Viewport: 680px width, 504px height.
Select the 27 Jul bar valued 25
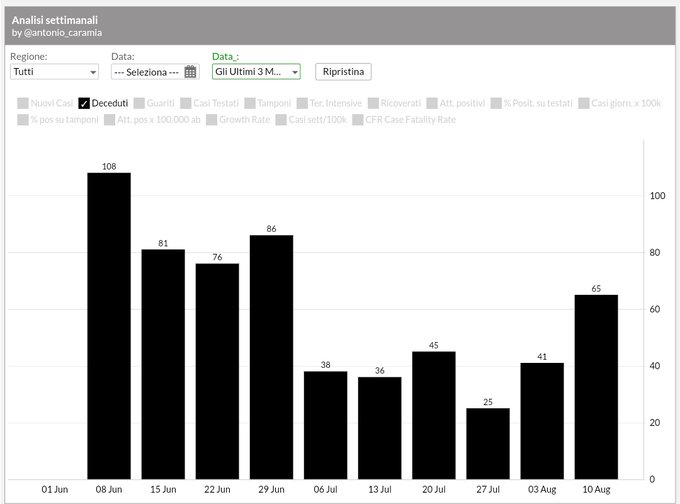pos(488,444)
